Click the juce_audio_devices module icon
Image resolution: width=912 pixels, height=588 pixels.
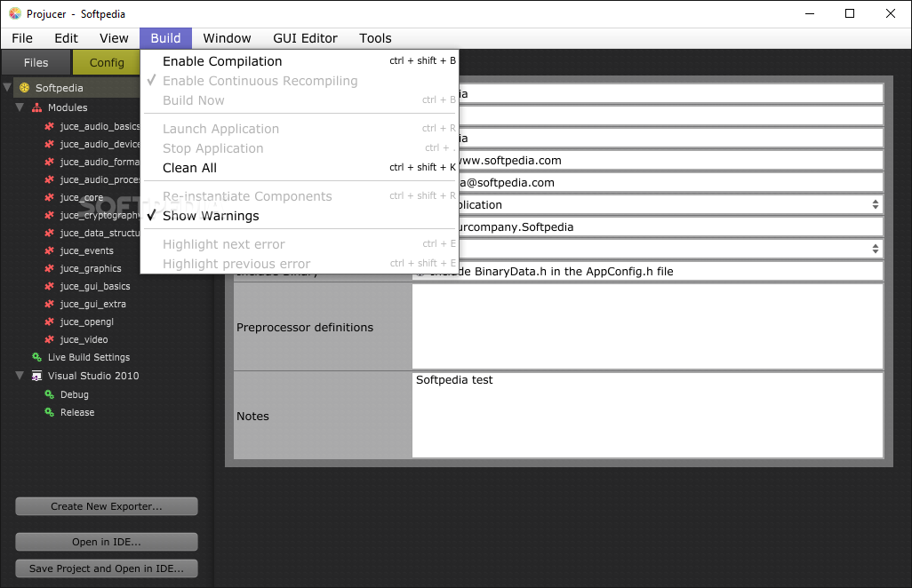[50, 144]
